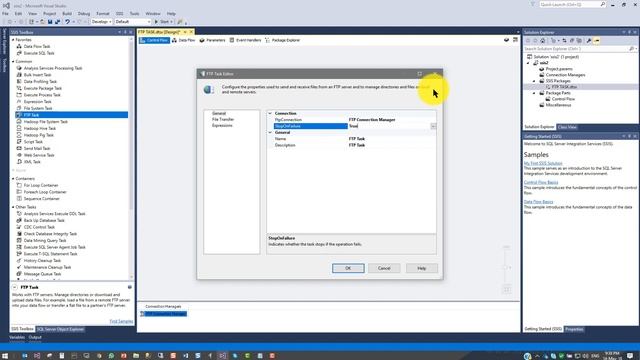
Task: Click Find Samples link in toolbox
Action: [121, 321]
